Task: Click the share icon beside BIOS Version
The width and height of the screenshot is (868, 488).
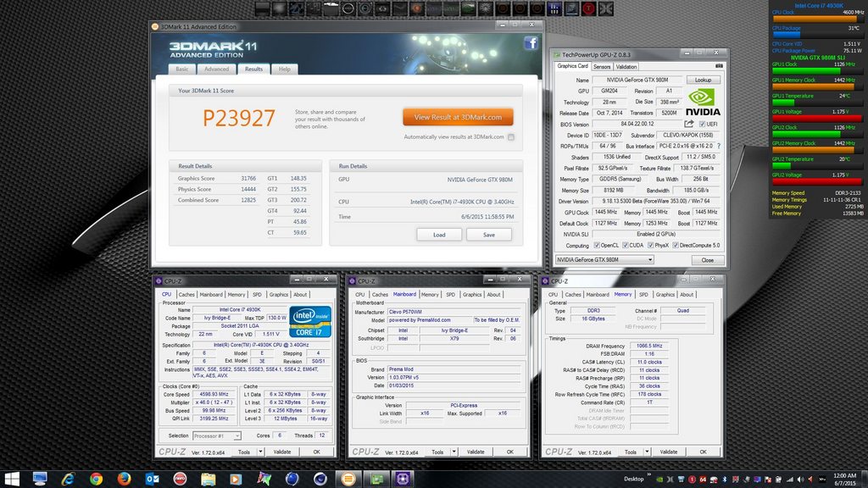Action: coord(688,124)
